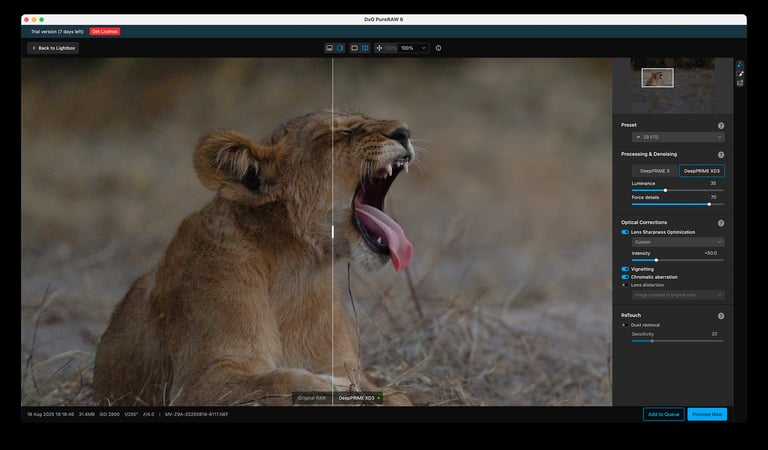This screenshot has width=768, height=450.
Task: Select the DeepPRIME XD3 tab
Action: coord(701,171)
